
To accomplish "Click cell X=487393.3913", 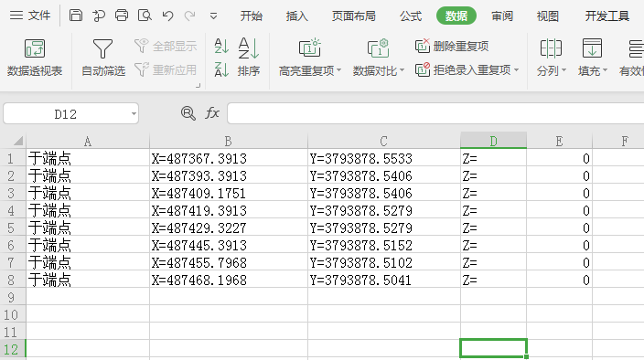I will click(x=229, y=175).
